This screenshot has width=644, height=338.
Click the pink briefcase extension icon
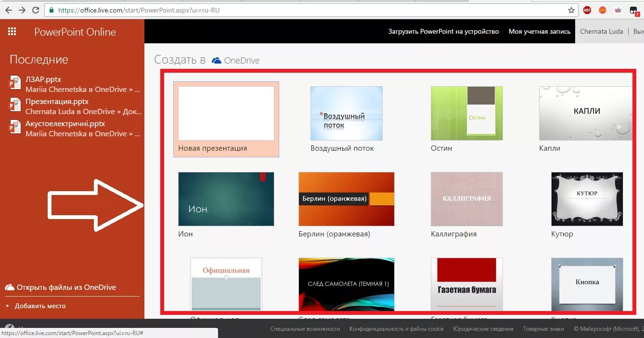point(618,10)
